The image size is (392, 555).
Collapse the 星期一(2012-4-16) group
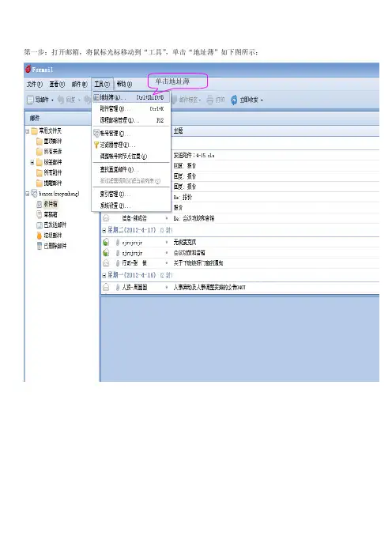pos(104,275)
